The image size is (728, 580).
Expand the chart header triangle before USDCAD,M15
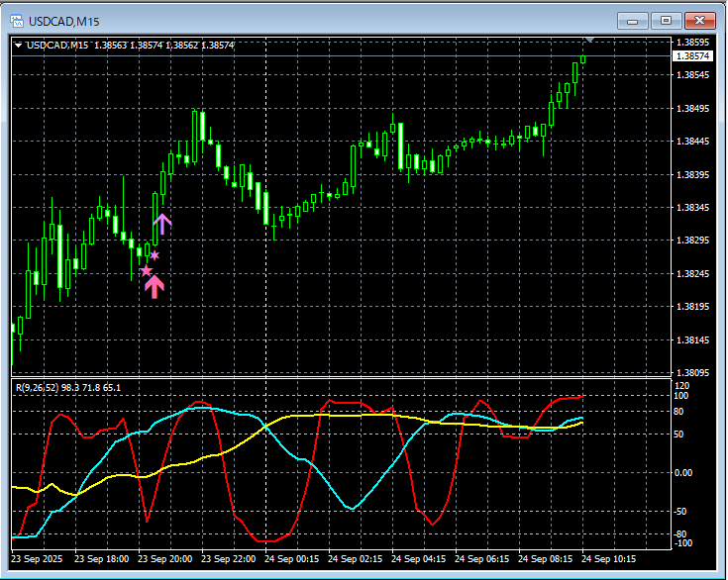(18, 46)
